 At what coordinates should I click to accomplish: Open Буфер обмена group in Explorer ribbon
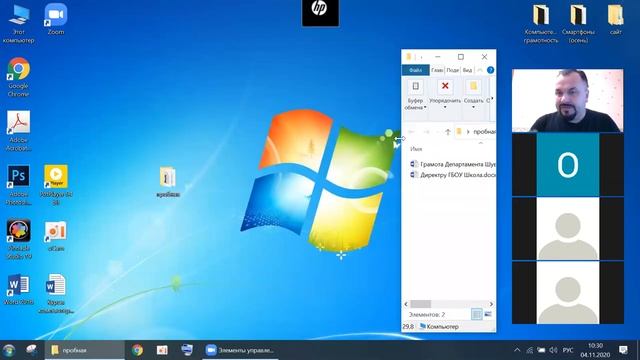tap(415, 96)
